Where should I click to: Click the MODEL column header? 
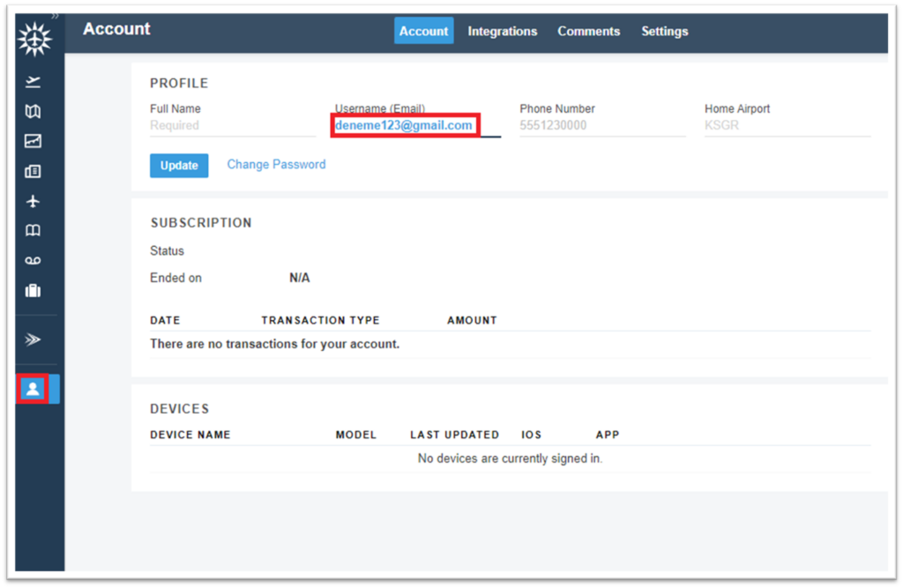tap(356, 435)
